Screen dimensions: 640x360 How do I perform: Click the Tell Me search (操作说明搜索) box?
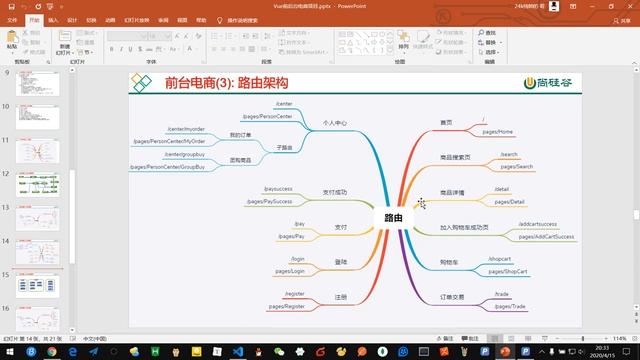tap(237, 20)
